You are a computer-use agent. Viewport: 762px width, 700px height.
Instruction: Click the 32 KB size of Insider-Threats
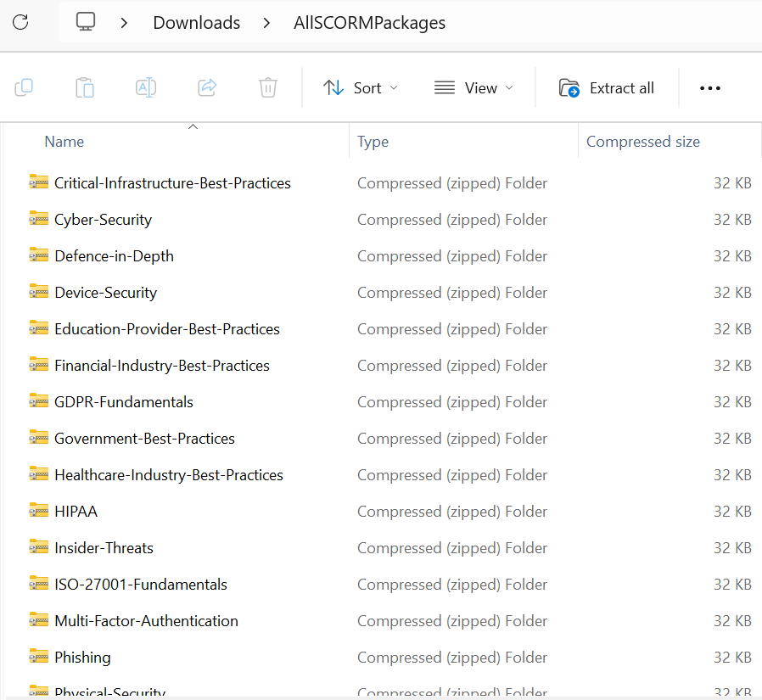coord(732,547)
